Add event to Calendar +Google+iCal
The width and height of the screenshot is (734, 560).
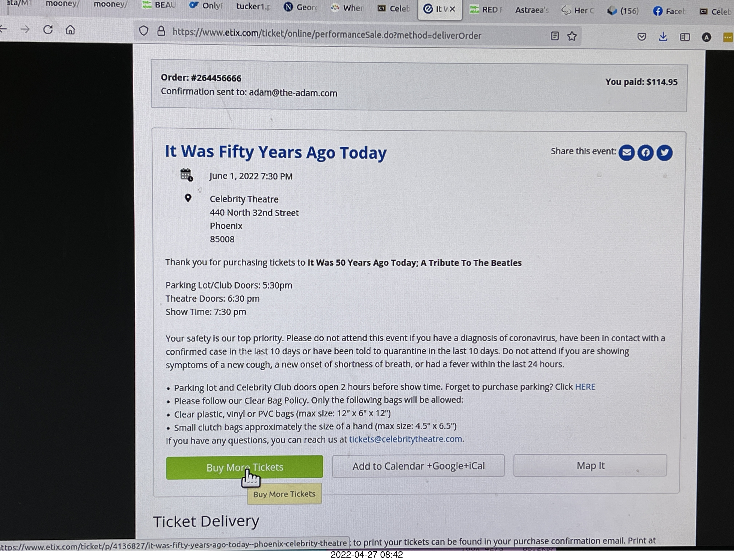(418, 466)
